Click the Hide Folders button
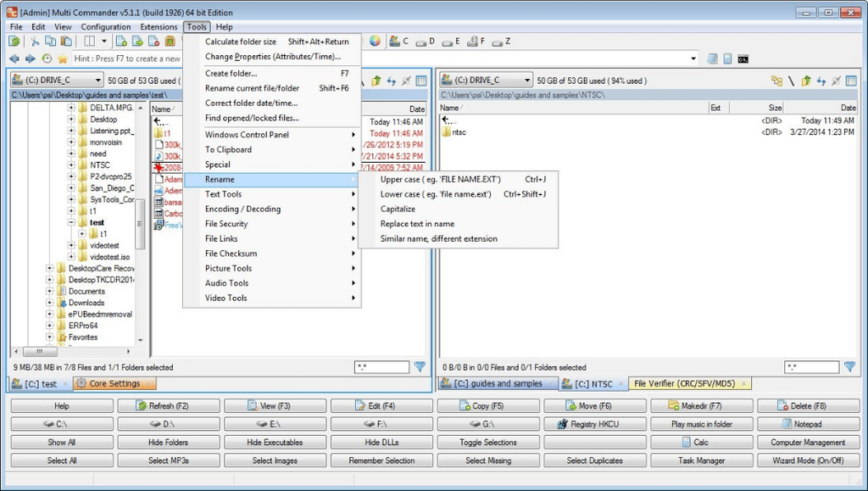This screenshot has height=491, width=868. click(169, 443)
